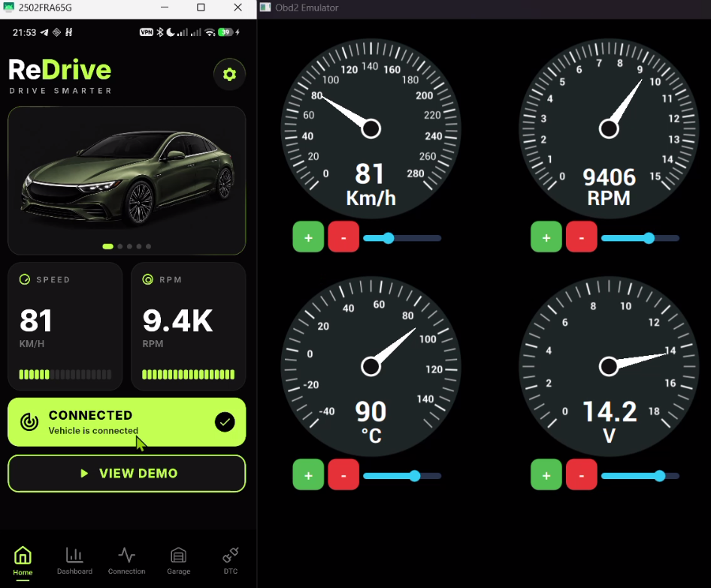Click the battery indicator in phone status bar

pos(225,32)
